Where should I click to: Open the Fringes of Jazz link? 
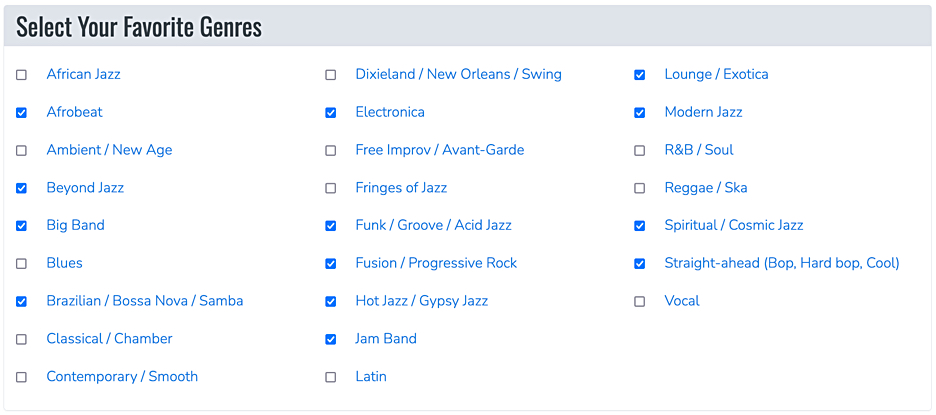(401, 187)
